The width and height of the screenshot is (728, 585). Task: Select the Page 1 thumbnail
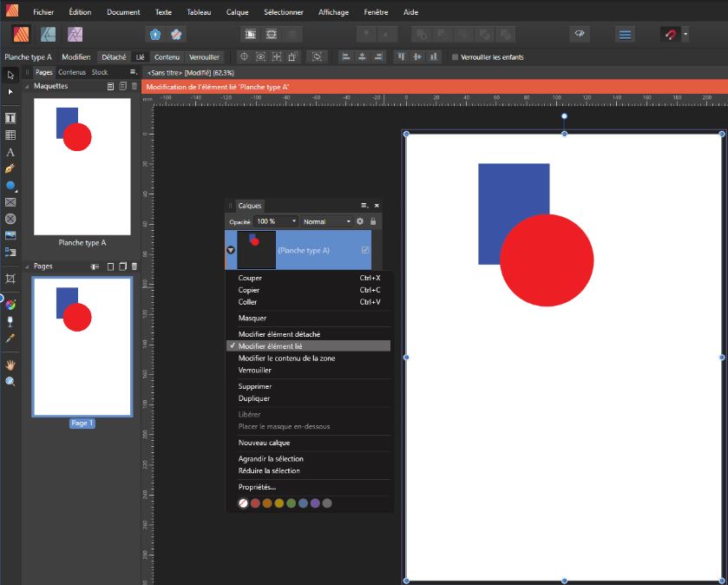pyautogui.click(x=82, y=347)
